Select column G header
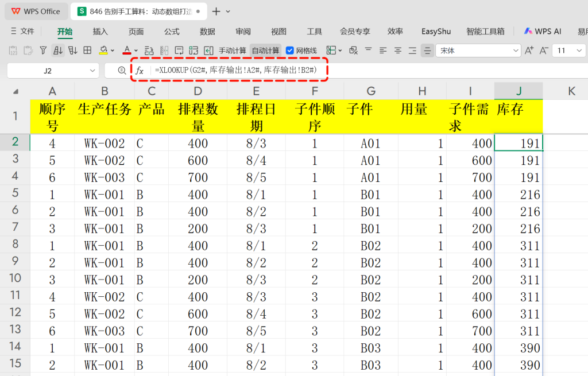The image size is (588, 376). point(371,91)
